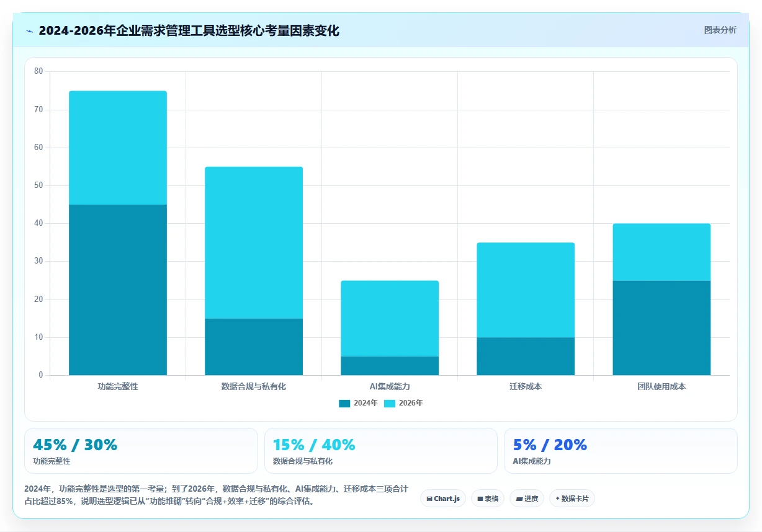Screen dimensions: 762x532
Task: Click the 迁移成本 x-axis label
Action: click(x=526, y=386)
